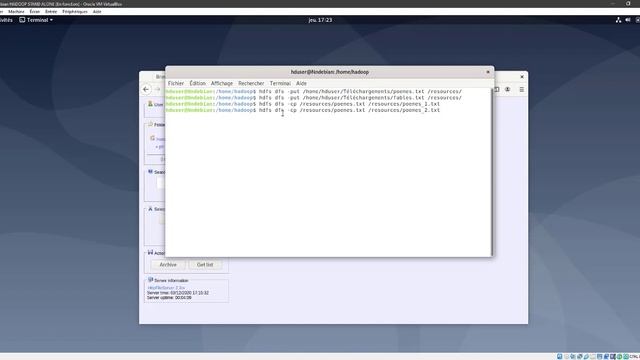This screenshot has width=640, height=360.
Task: Open VirtualBox Machine menu
Action: click(x=16, y=11)
